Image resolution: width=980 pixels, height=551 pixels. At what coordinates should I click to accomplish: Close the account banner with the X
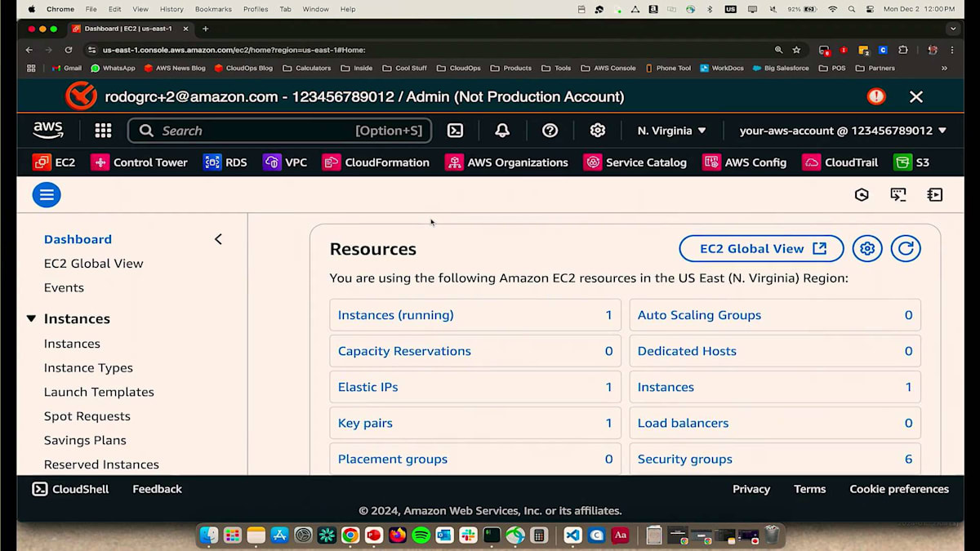click(916, 96)
